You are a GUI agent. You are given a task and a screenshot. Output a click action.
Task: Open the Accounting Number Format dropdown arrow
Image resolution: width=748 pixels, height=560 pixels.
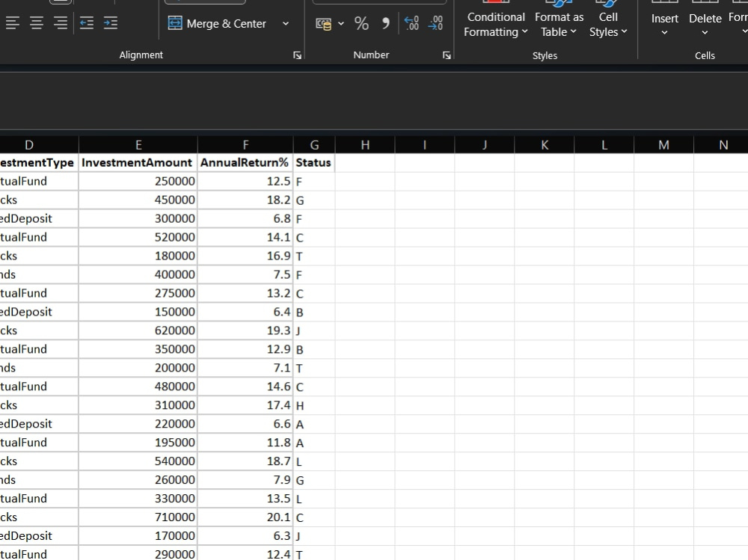coord(341,23)
